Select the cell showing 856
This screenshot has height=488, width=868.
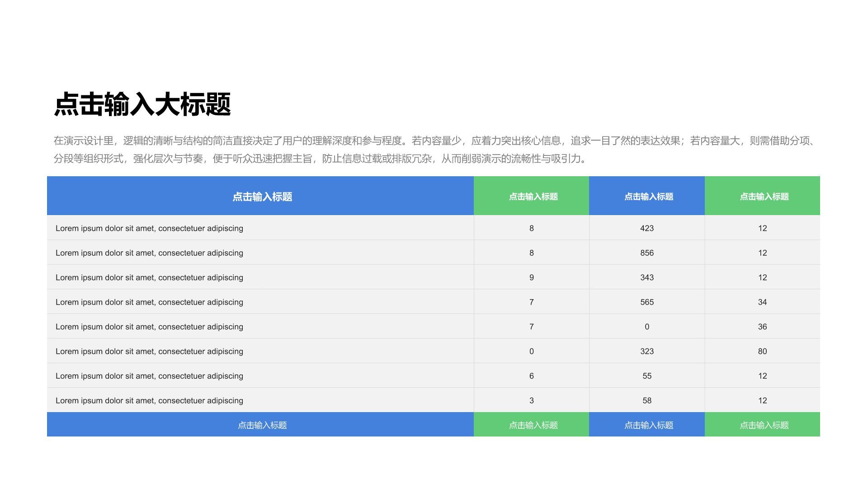[x=647, y=253]
